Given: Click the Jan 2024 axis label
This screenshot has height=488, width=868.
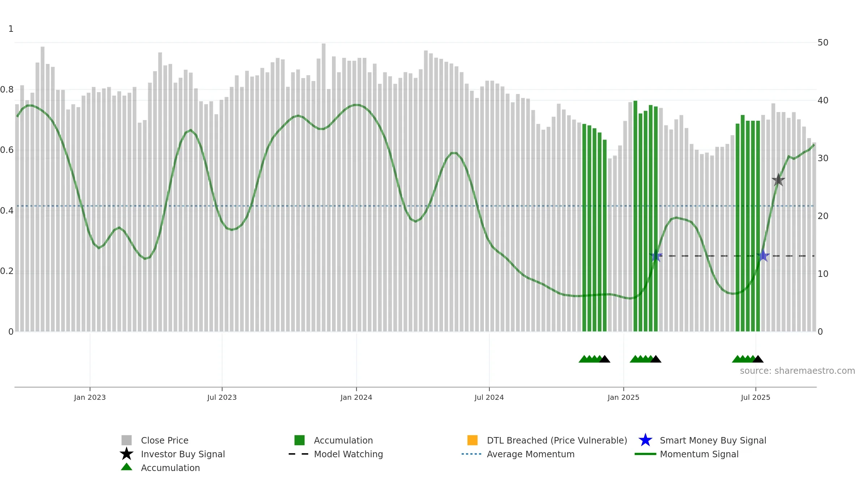Looking at the screenshot, I should [x=356, y=398].
